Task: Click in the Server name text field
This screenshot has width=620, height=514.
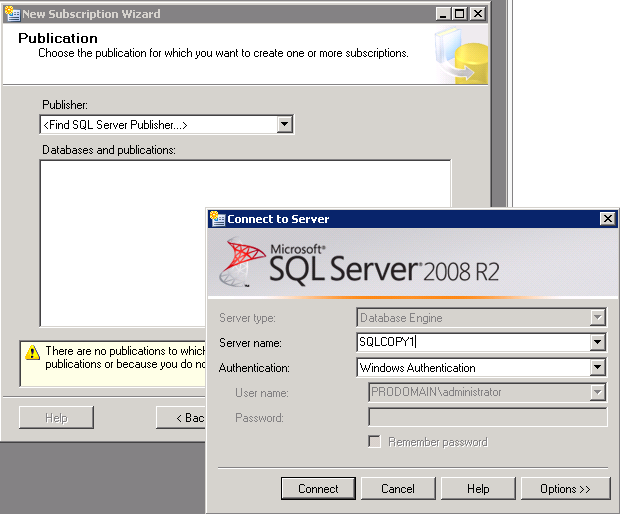Action: click(472, 342)
